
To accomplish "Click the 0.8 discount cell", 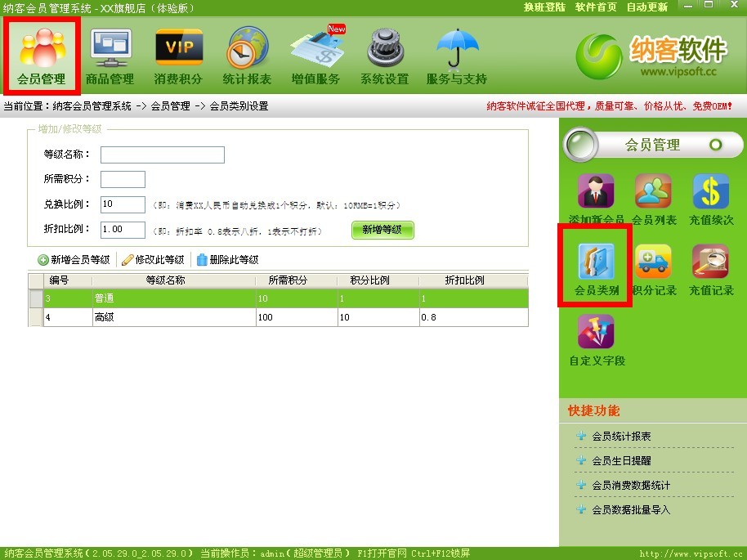I will pos(473,317).
